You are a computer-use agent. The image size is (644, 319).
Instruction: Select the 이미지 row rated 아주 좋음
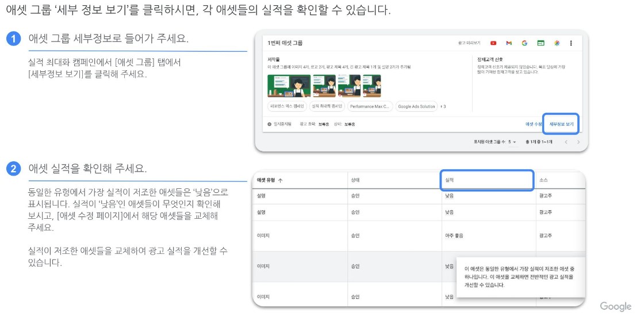[x=419, y=236]
